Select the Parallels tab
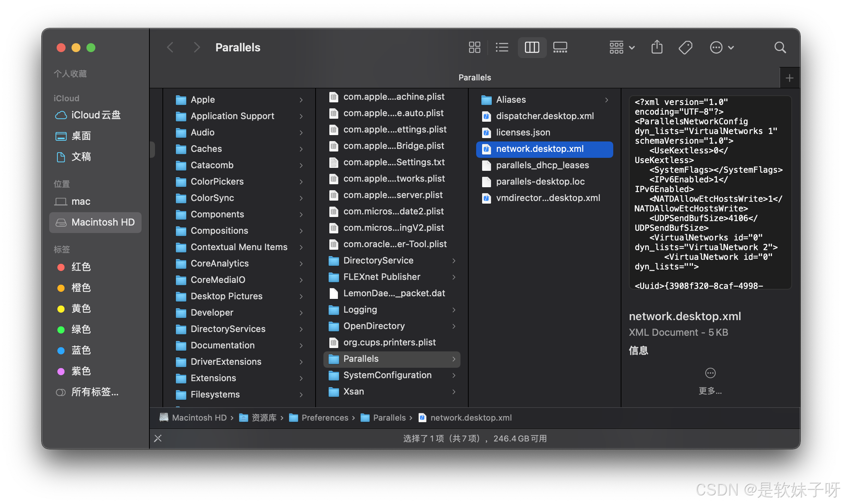Viewport: 842px width, 504px height. (474, 77)
